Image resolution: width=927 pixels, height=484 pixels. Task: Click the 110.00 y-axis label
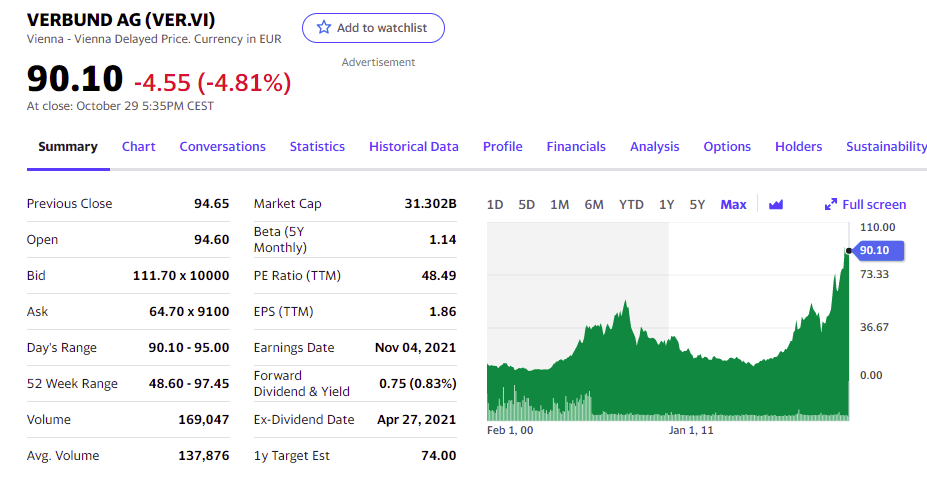pos(877,227)
